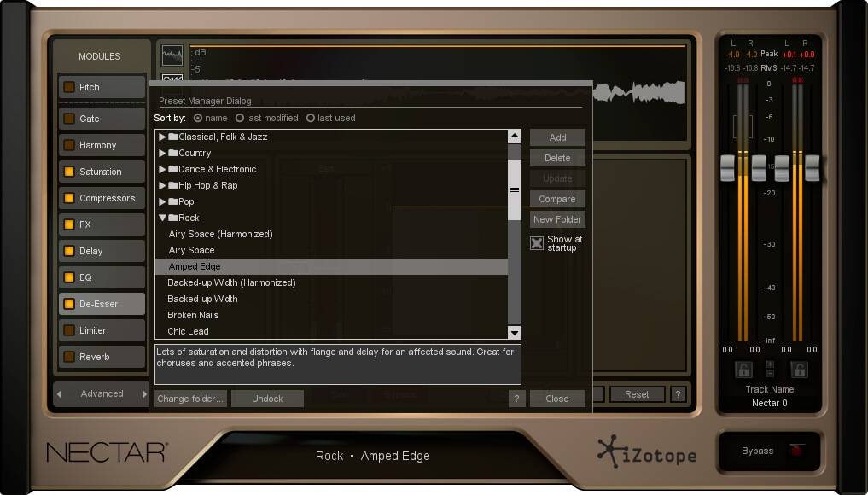Select the De-Esser module label
The height and width of the screenshot is (495, 868).
98,304
